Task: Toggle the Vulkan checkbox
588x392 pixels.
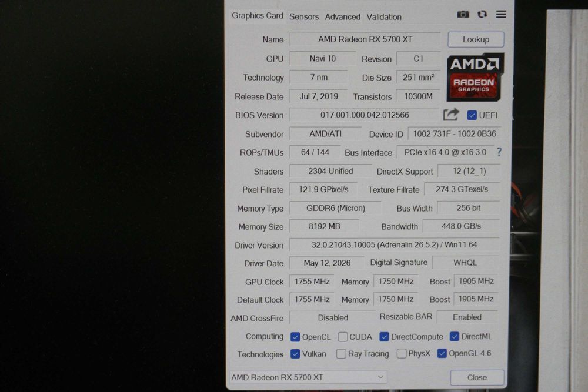Action: tap(295, 354)
